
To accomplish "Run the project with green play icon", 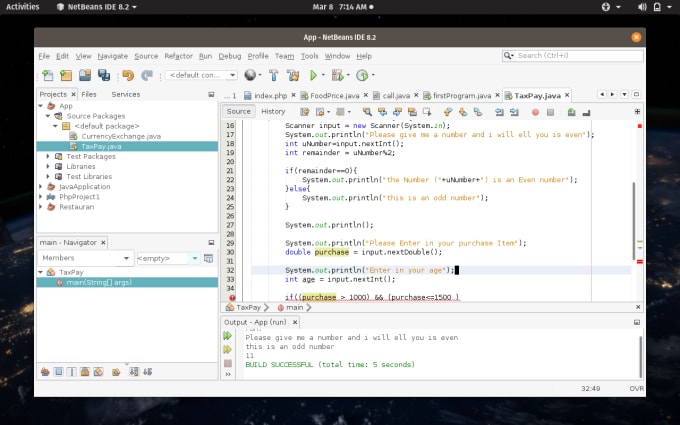I will click(x=313, y=75).
